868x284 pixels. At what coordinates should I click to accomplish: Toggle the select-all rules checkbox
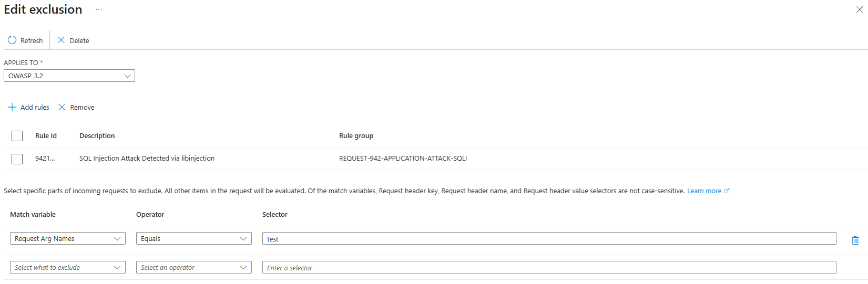click(x=17, y=136)
